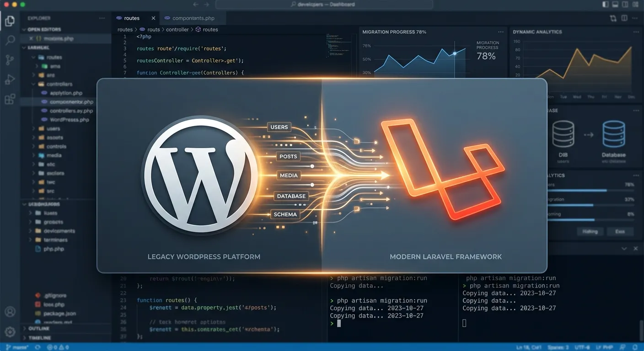Image resolution: width=644 pixels, height=351 pixels.
Task: Open WordPress.php in Explorer
Action: coord(69,120)
